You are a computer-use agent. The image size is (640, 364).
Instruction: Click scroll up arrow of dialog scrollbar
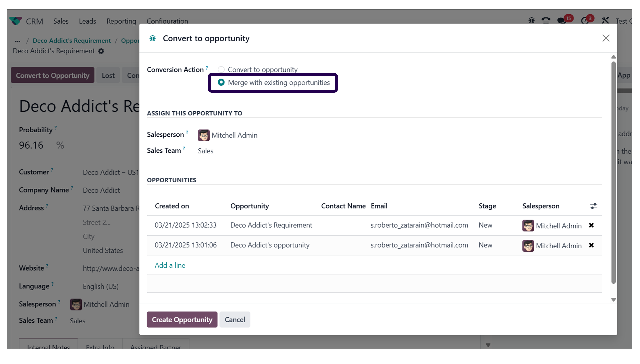pyautogui.click(x=614, y=57)
